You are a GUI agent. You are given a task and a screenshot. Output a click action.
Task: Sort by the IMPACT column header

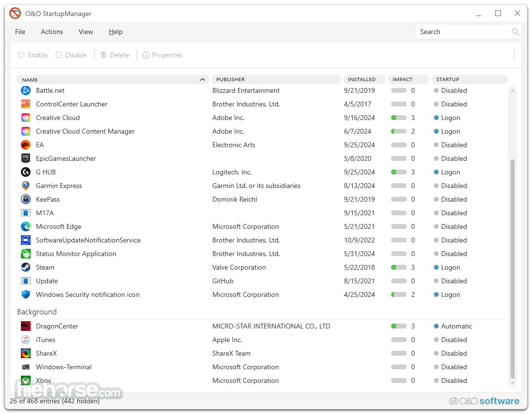(x=408, y=79)
